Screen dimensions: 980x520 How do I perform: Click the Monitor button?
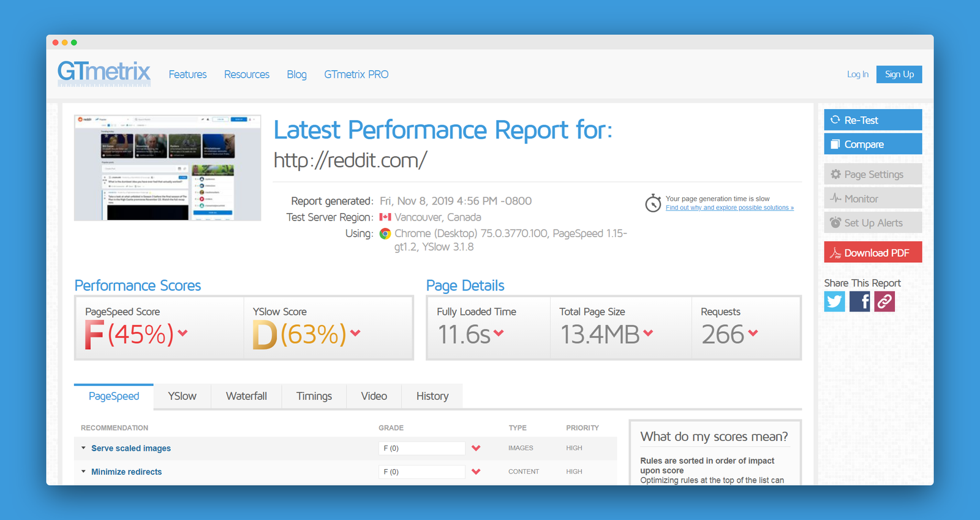click(873, 198)
